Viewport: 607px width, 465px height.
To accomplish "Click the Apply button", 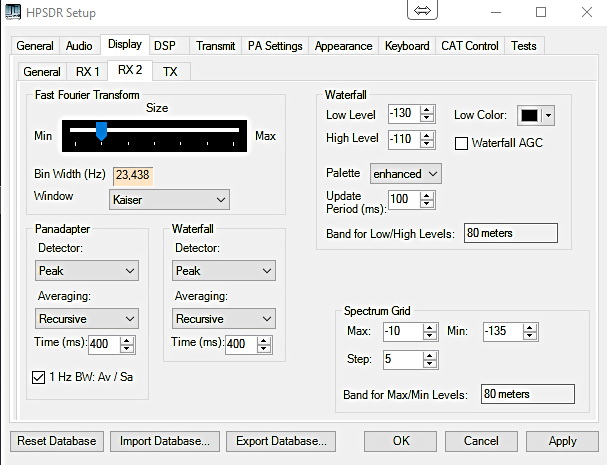I will [562, 441].
